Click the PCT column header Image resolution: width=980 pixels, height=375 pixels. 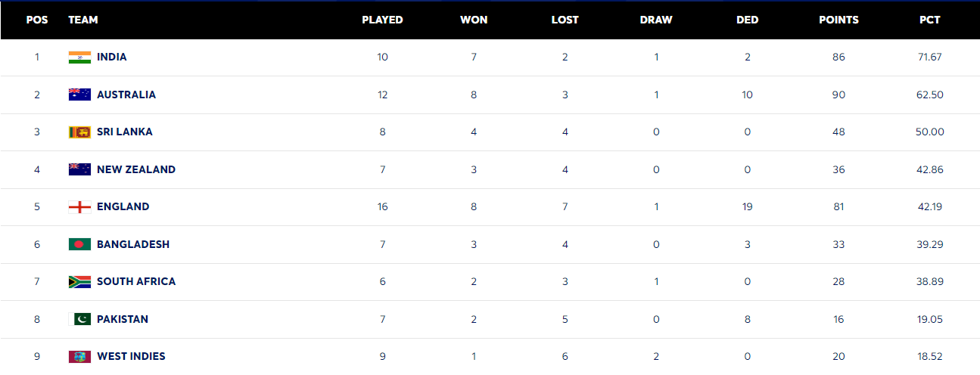point(929,20)
